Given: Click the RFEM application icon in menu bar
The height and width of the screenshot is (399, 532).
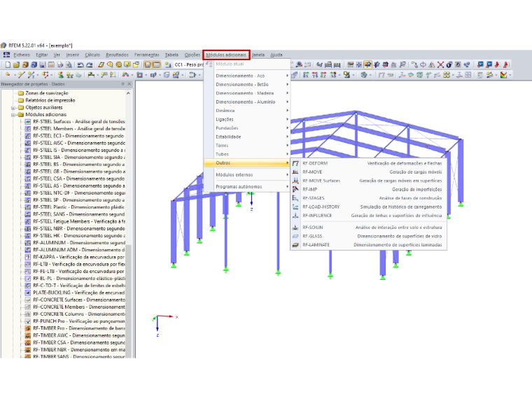Looking at the screenshot, I should [6, 55].
